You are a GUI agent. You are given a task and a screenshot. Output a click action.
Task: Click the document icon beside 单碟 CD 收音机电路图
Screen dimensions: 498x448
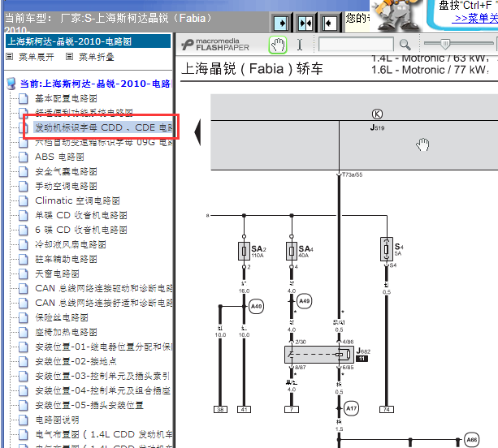[x=23, y=215]
